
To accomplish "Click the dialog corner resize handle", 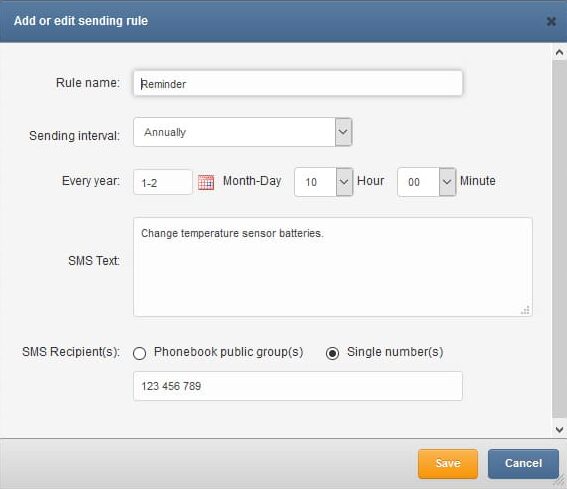I will tap(560, 482).
